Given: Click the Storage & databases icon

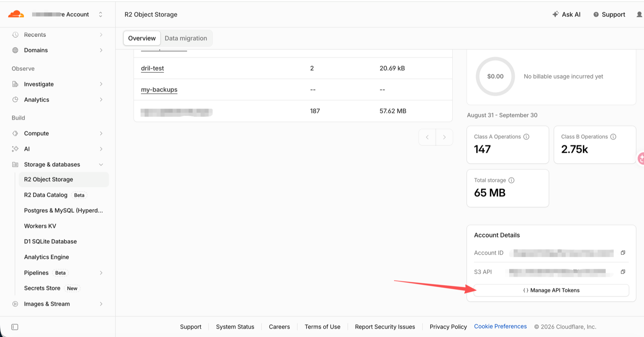Looking at the screenshot, I should click(15, 164).
